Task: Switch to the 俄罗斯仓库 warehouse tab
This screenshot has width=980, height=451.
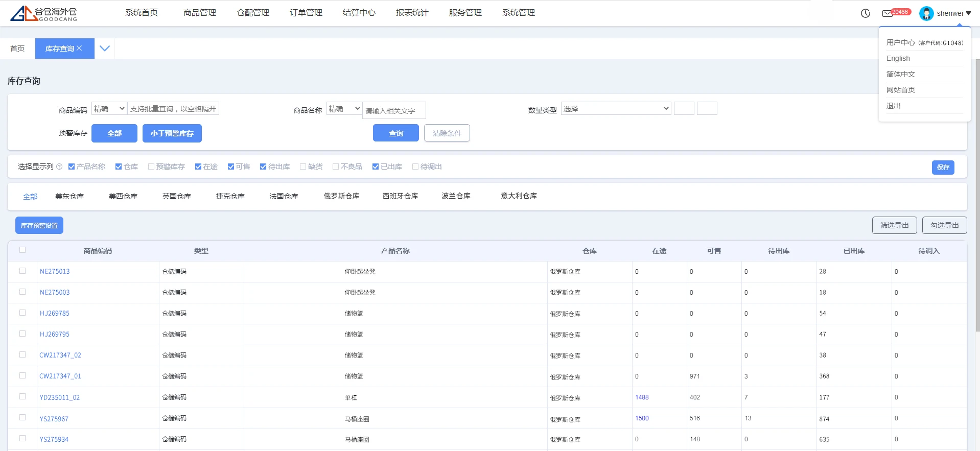Action: [341, 196]
